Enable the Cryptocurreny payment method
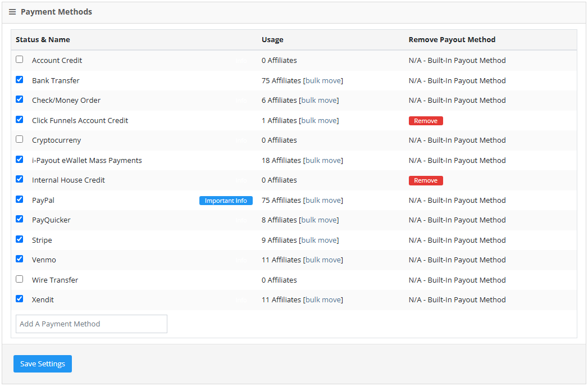 tap(20, 139)
